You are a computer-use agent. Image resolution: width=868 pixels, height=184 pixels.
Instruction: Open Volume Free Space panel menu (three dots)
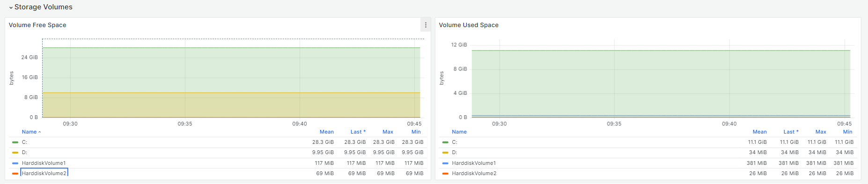coord(426,25)
